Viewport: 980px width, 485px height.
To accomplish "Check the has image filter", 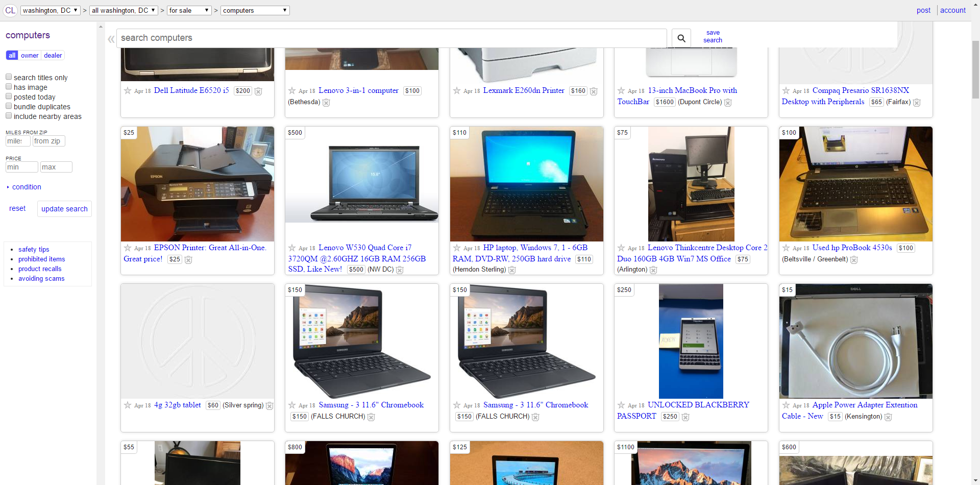I will 9,87.
